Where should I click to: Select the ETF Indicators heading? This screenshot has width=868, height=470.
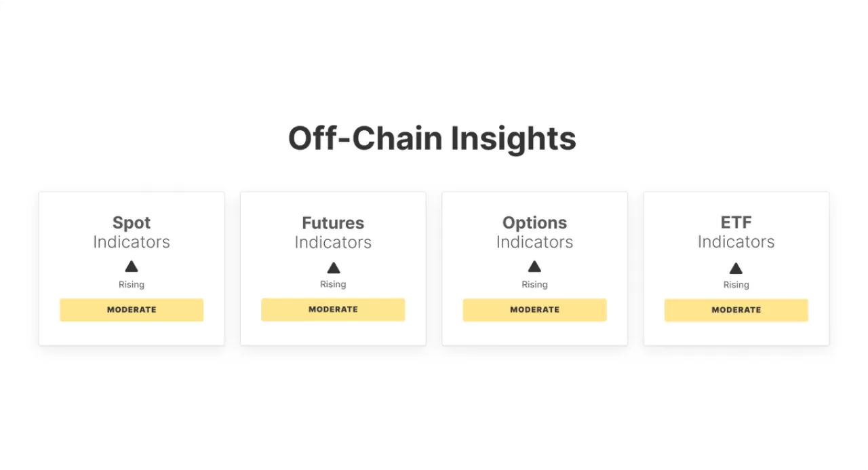click(x=736, y=232)
